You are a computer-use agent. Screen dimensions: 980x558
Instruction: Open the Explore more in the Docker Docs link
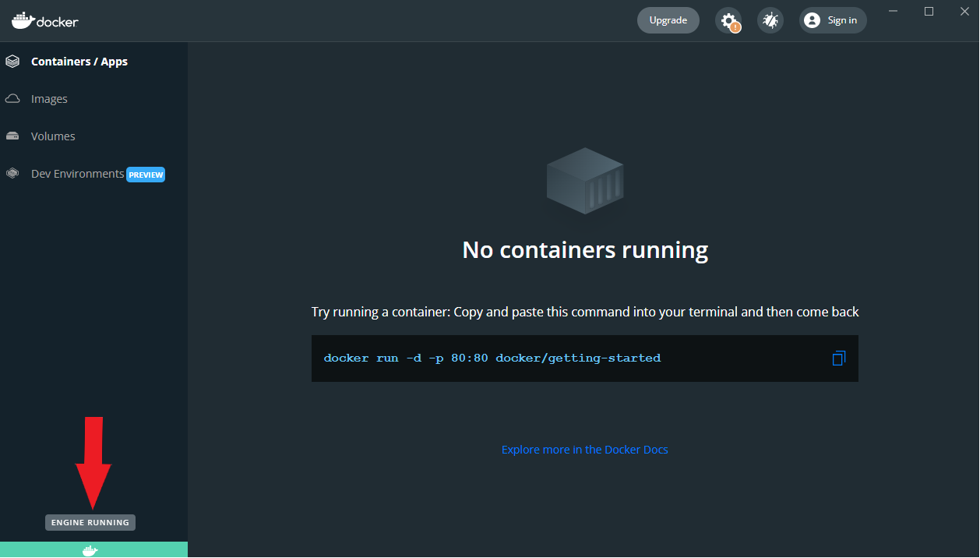tap(585, 450)
